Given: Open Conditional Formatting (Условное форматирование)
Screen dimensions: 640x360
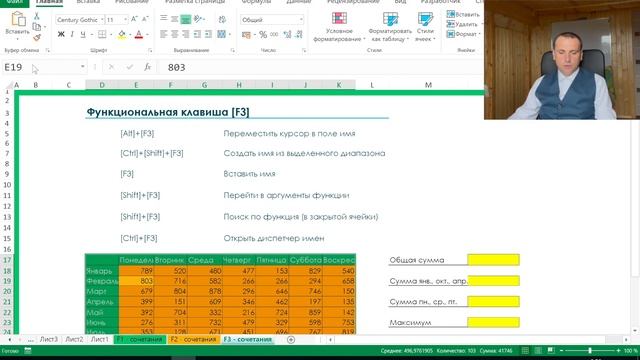Looking at the screenshot, I should 339,27.
